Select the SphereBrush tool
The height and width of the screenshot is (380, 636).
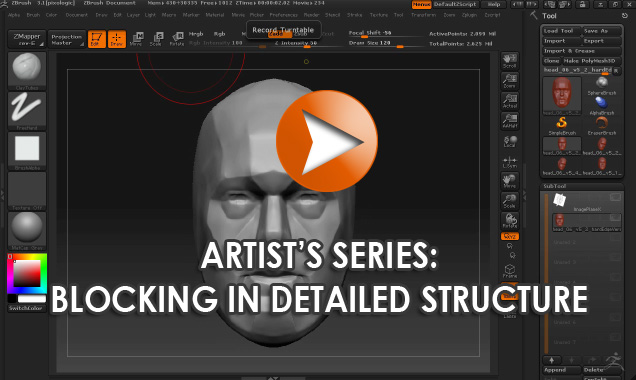[x=602, y=86]
